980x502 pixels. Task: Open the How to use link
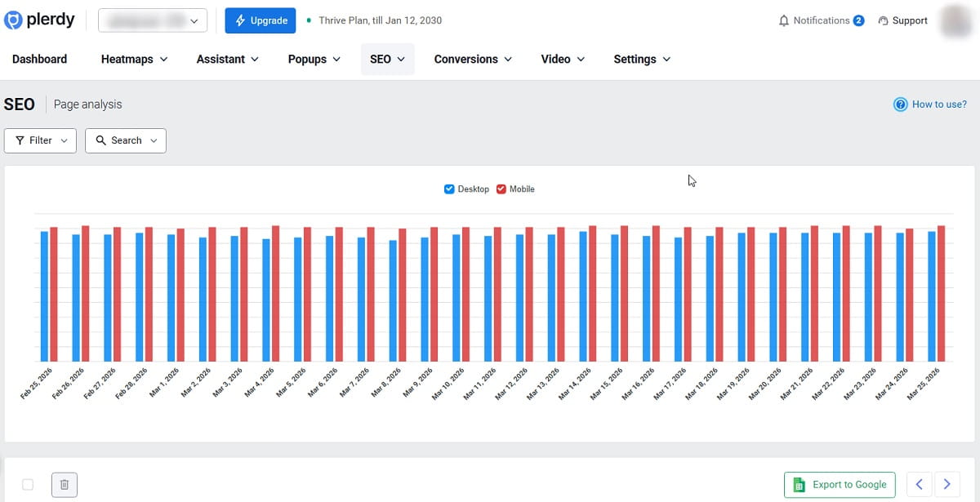(937, 104)
